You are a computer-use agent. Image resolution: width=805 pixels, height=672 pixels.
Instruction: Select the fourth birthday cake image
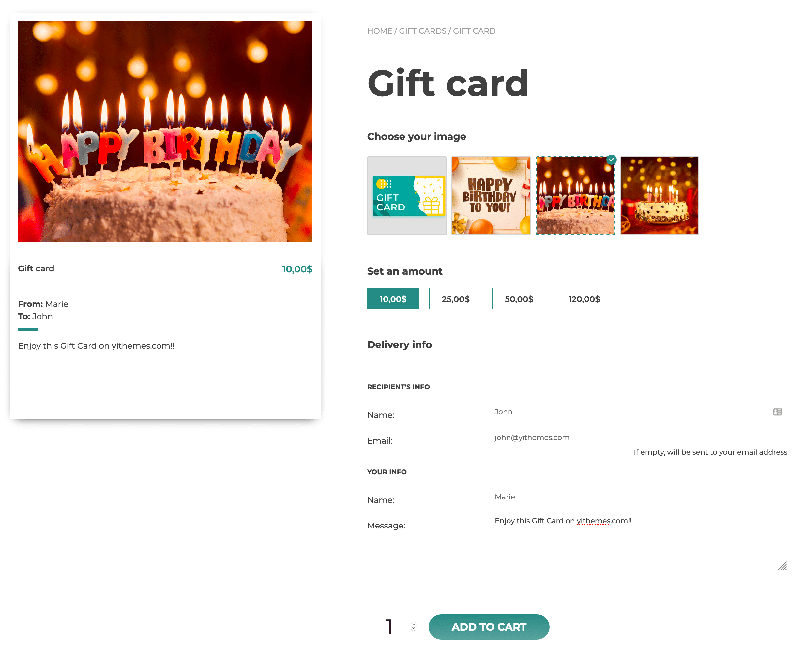659,194
